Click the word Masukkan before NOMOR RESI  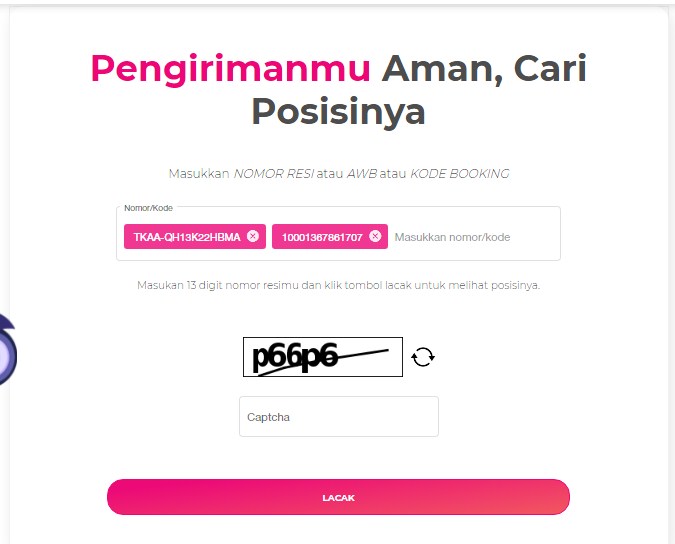tap(199, 173)
